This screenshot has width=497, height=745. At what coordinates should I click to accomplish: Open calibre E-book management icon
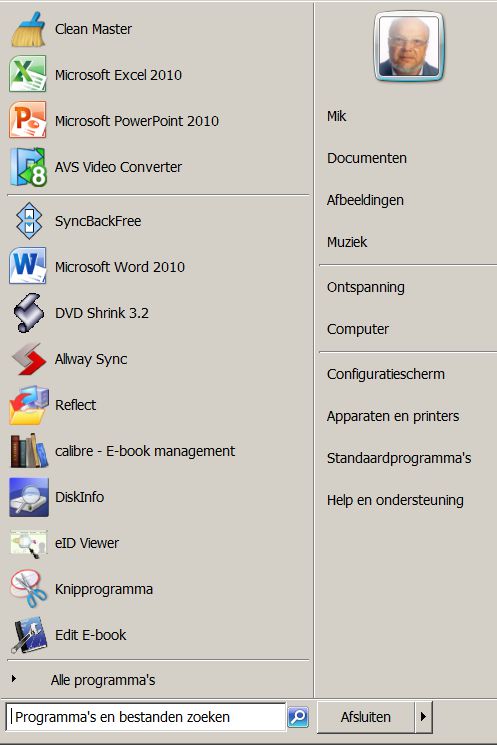(29, 450)
